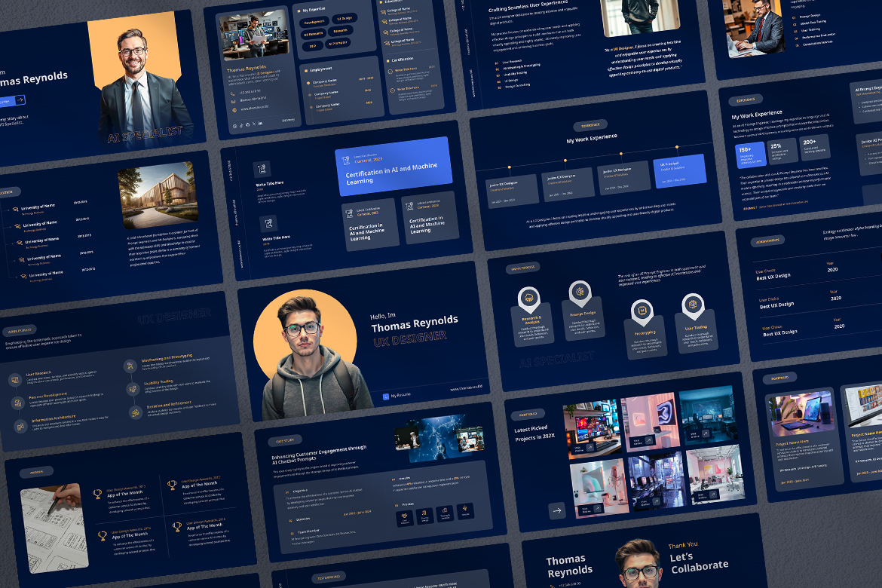Click the round portrait on the UX Designer cover slide
882x588 pixels.
point(305,341)
